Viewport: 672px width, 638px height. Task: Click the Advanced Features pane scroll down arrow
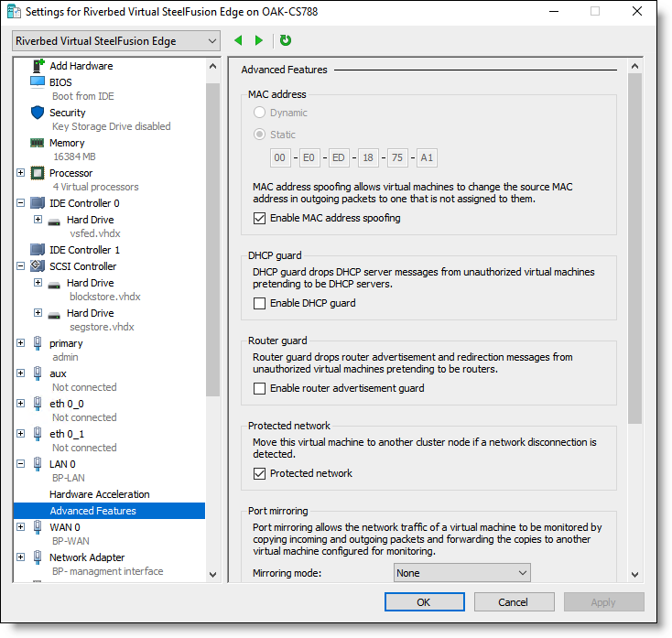(x=634, y=574)
